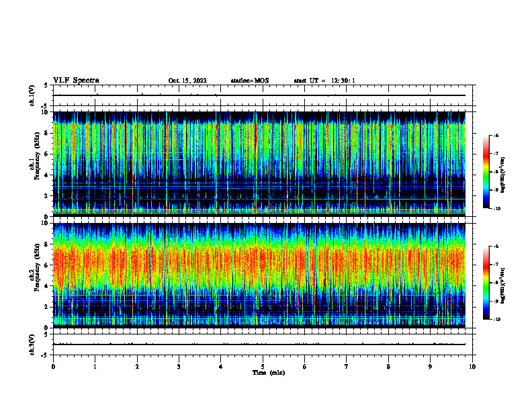Click the '2' kHz tick of ch.2 frequency axis

[x=46, y=307]
